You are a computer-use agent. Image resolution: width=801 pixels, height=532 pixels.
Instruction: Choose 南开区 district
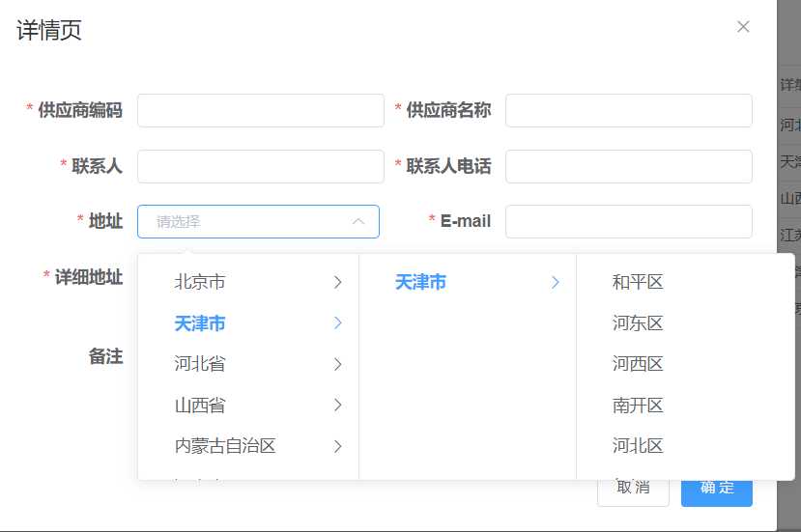coord(686,406)
